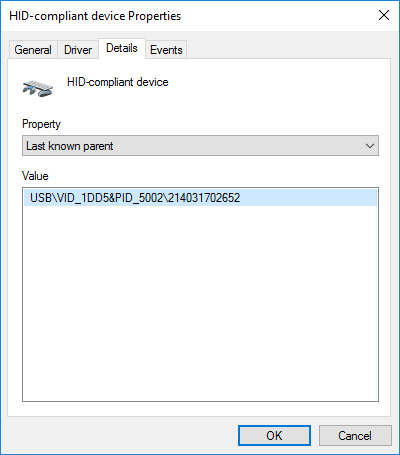Image resolution: width=400 pixels, height=455 pixels.
Task: Switch to the General tab
Action: coord(33,50)
